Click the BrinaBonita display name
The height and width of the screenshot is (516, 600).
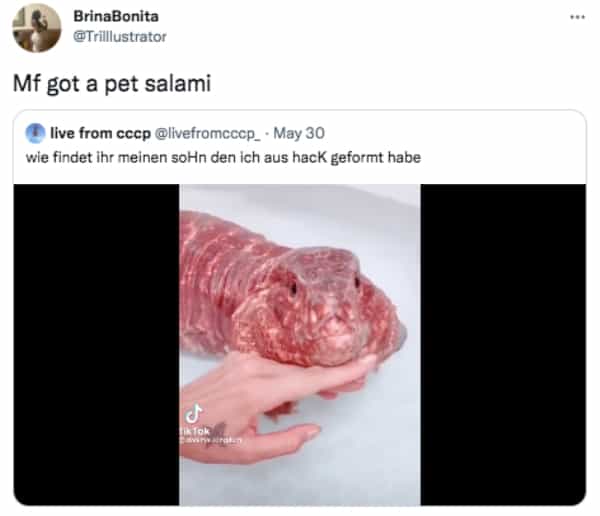coord(116,16)
